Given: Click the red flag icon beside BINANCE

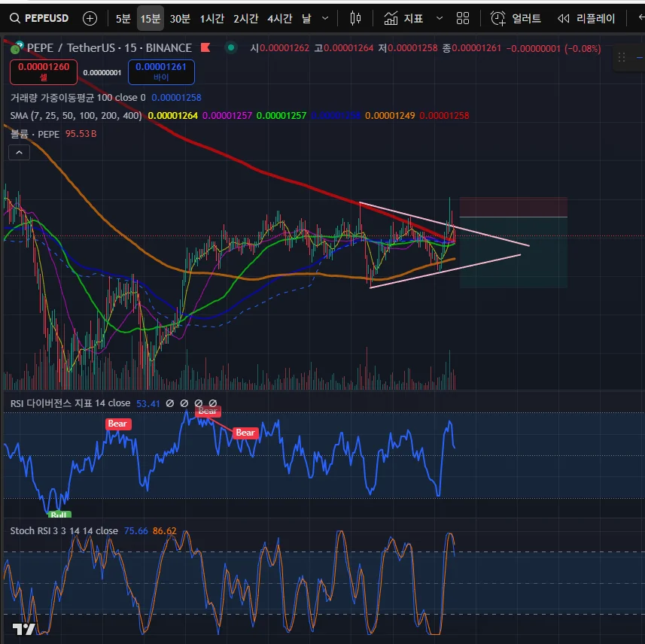Looking at the screenshot, I should point(205,47).
